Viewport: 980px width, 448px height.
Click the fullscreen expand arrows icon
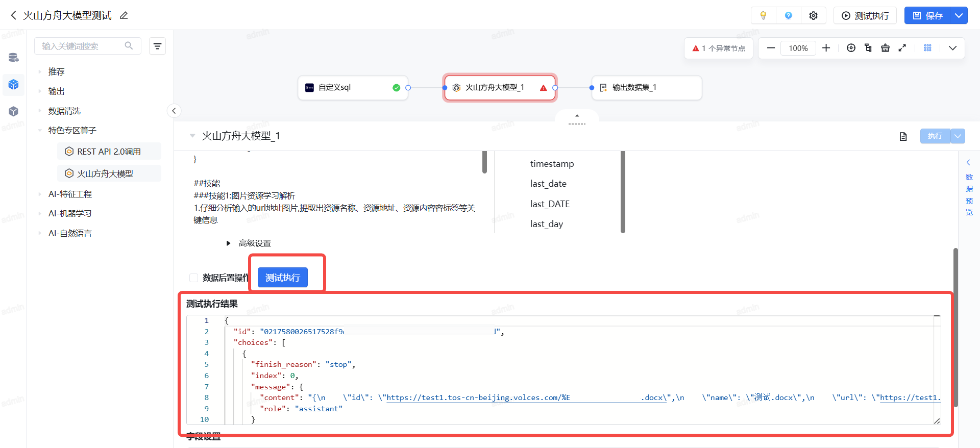click(902, 48)
